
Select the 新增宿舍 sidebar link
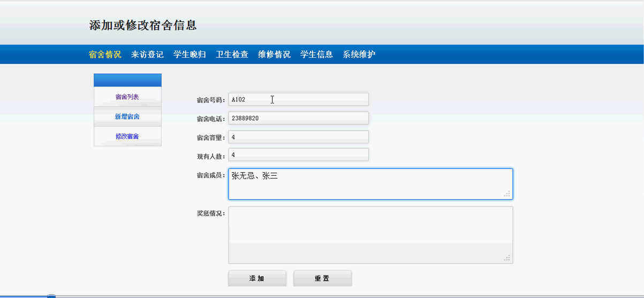tap(127, 117)
